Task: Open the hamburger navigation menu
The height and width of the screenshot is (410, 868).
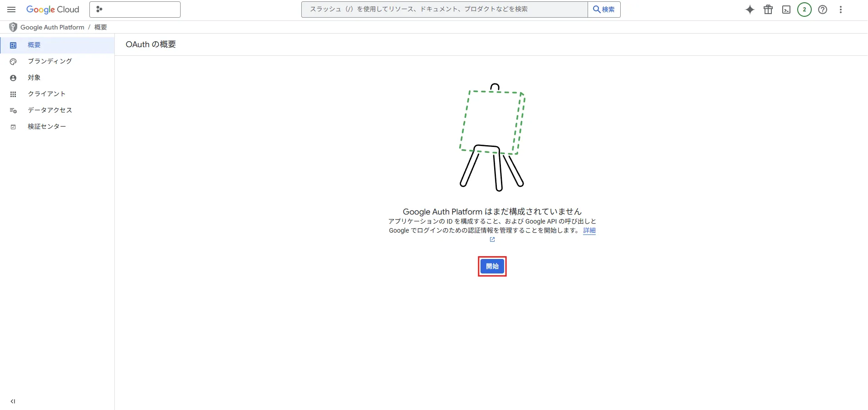Action: 11,10
